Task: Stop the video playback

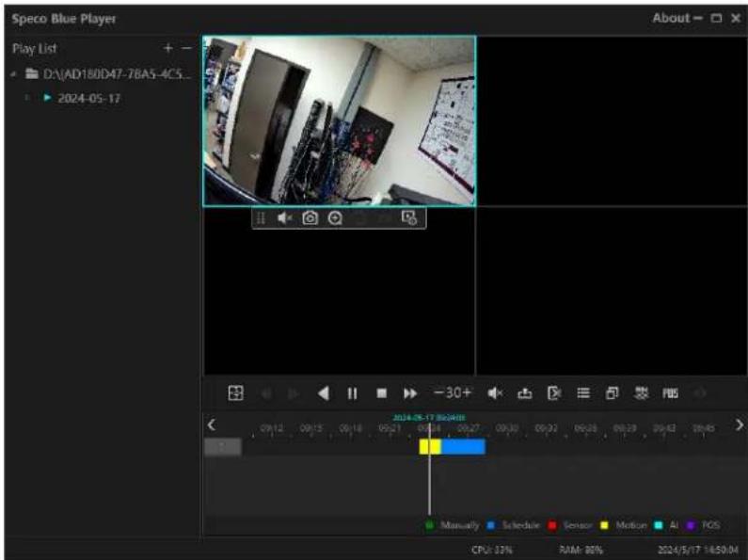Action: tap(381, 393)
